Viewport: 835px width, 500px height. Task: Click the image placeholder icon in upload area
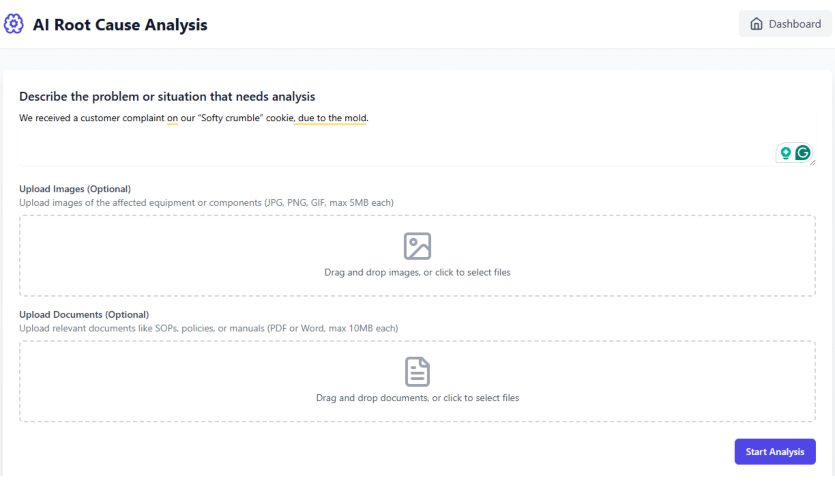point(418,246)
